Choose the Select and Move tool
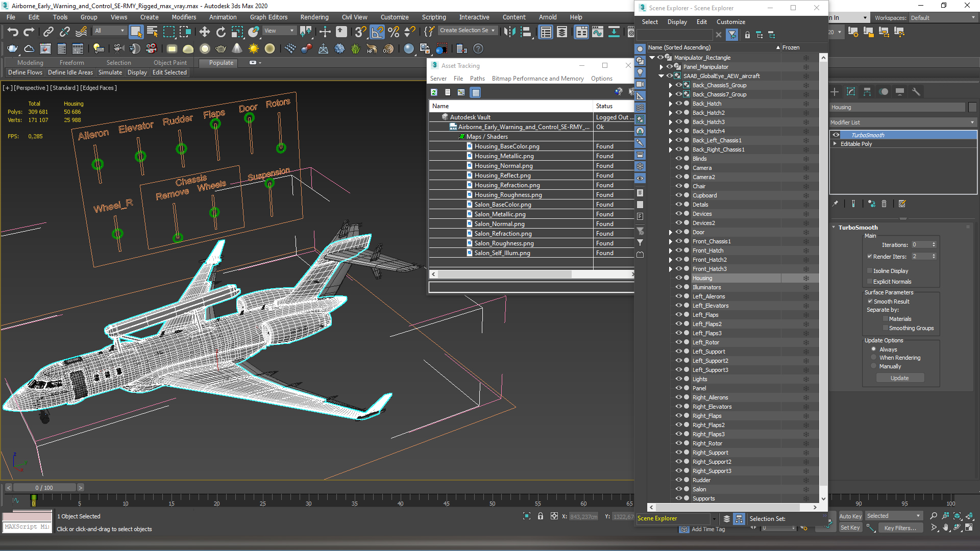The image size is (980, 551). [204, 32]
